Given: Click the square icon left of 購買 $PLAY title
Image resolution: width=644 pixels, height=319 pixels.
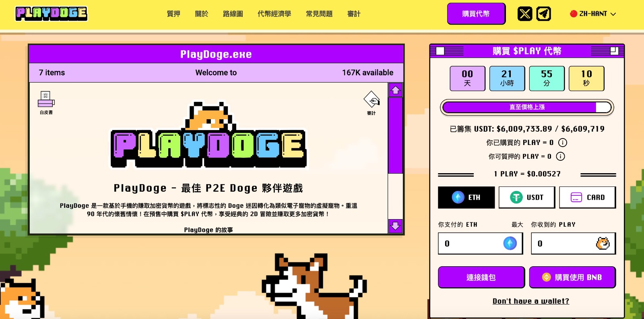Looking at the screenshot, I should click(x=440, y=51).
